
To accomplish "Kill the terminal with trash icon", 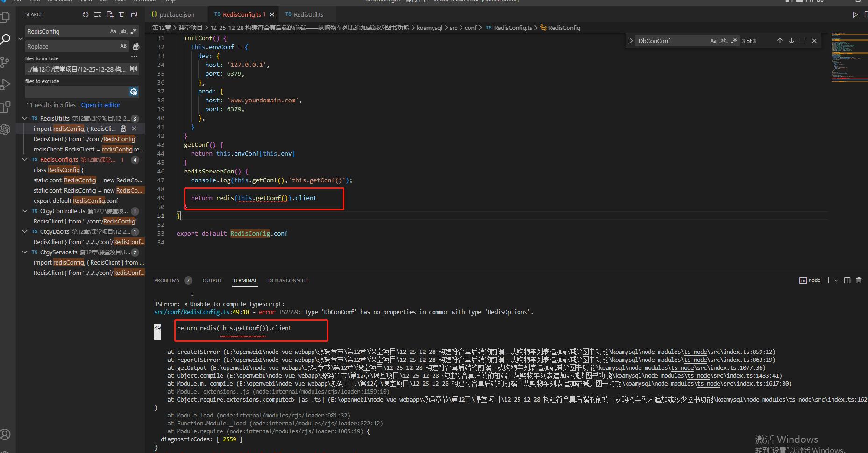I will tap(859, 280).
